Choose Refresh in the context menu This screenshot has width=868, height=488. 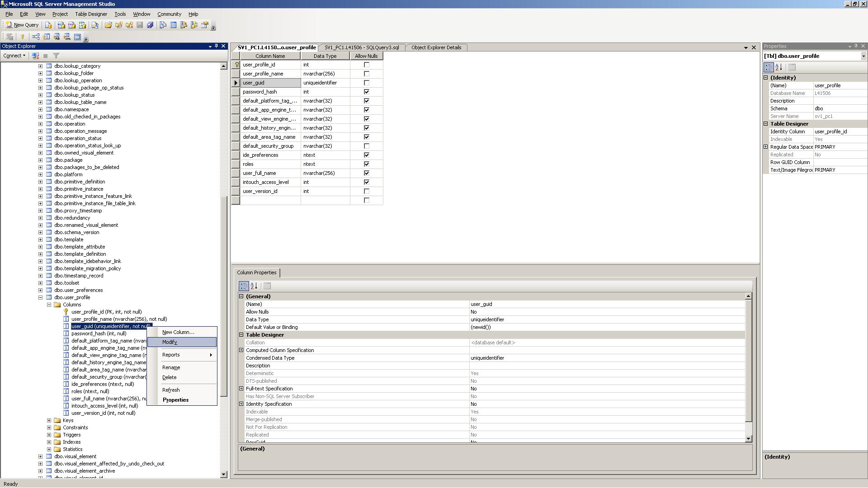(182, 390)
